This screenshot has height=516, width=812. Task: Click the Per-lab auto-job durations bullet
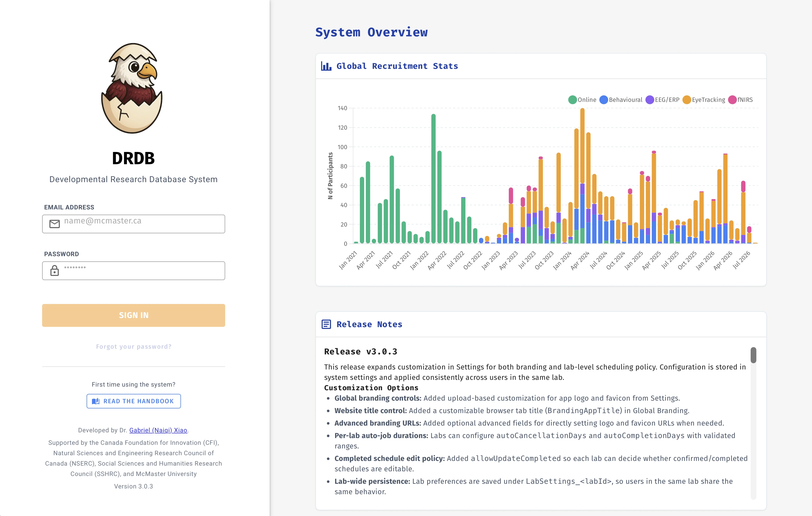pyautogui.click(x=535, y=440)
